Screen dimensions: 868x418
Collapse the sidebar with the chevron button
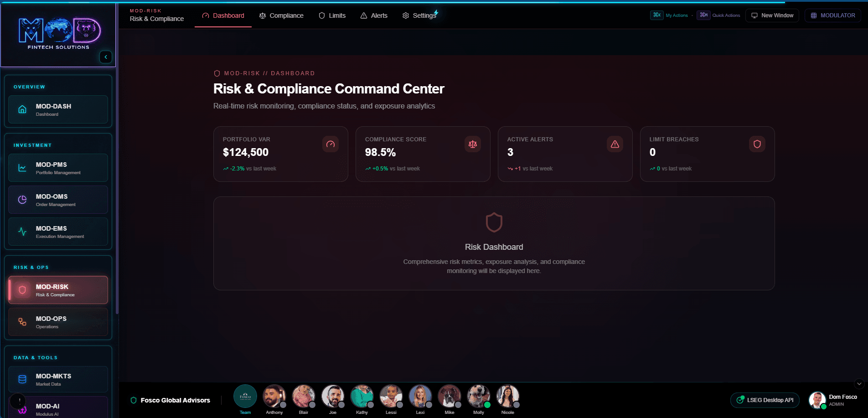point(106,57)
